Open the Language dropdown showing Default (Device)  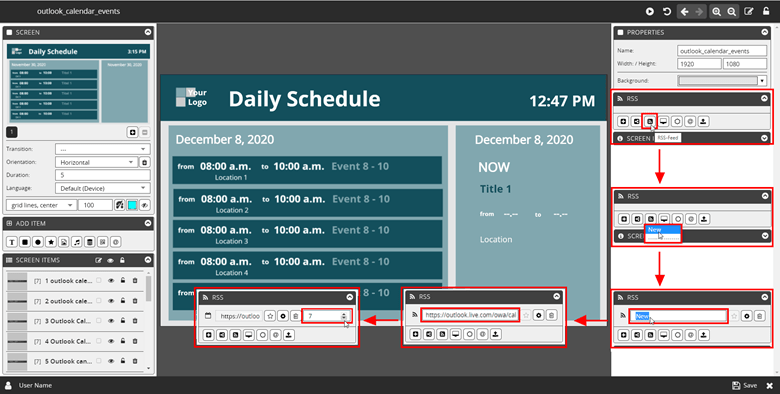[102, 188]
